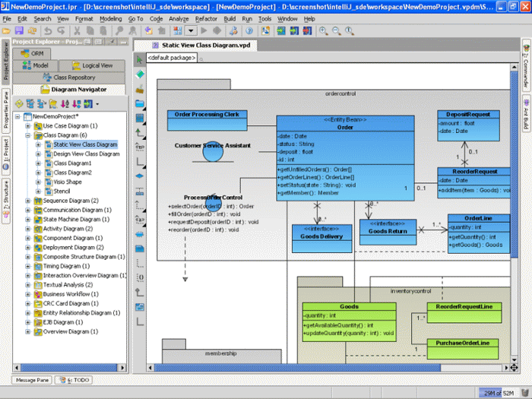This screenshot has width=532, height=399.
Task: Open the Project Explorer side tab
Action: 6,61
